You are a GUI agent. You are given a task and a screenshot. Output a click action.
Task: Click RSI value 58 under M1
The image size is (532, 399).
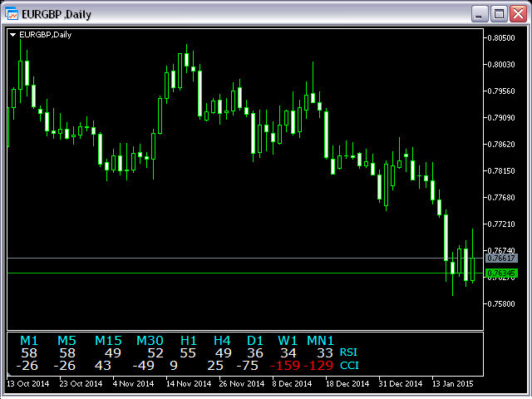[29, 353]
